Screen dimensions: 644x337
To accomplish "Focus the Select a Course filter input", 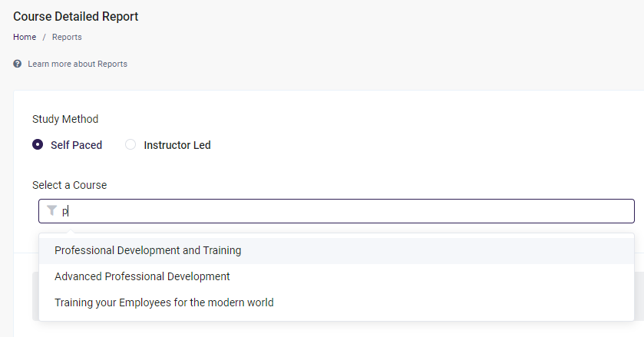I will 345,211.
